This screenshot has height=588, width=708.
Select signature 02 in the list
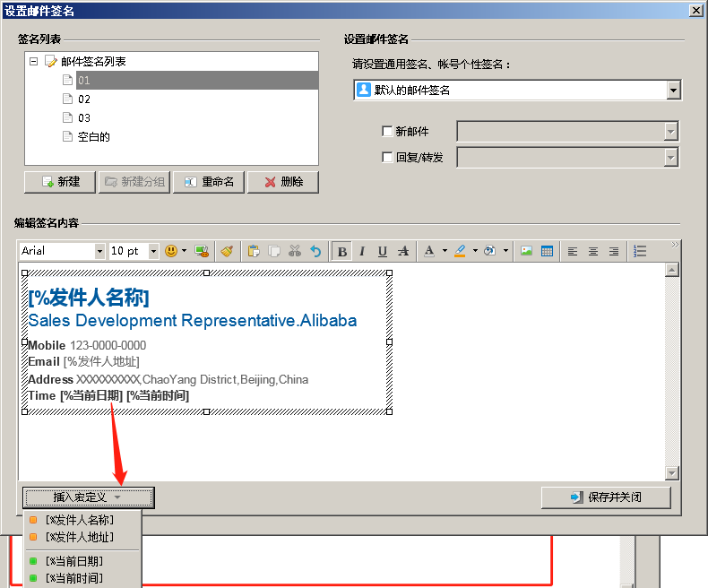click(84, 99)
